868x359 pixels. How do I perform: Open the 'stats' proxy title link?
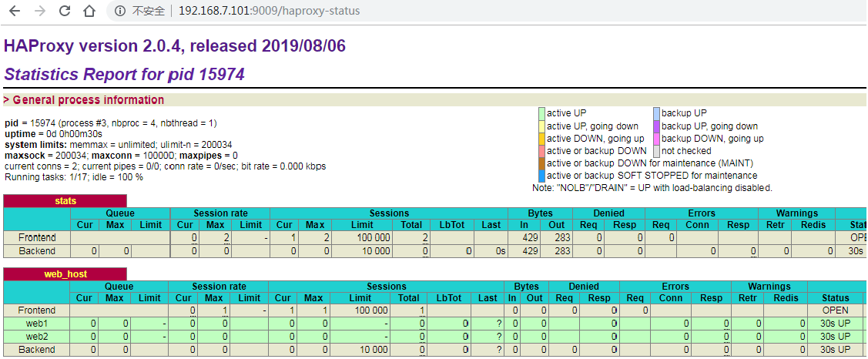click(x=65, y=200)
